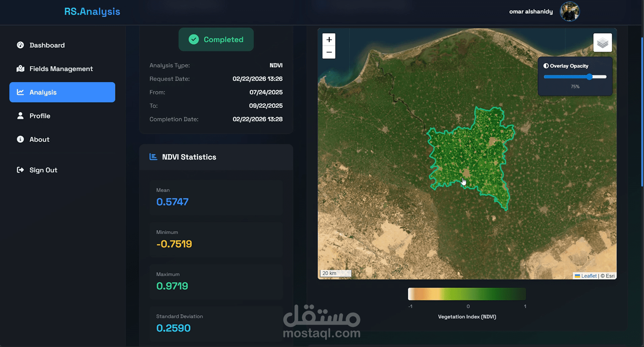This screenshot has height=347, width=644.
Task: Open the Profile page
Action: click(x=62, y=116)
